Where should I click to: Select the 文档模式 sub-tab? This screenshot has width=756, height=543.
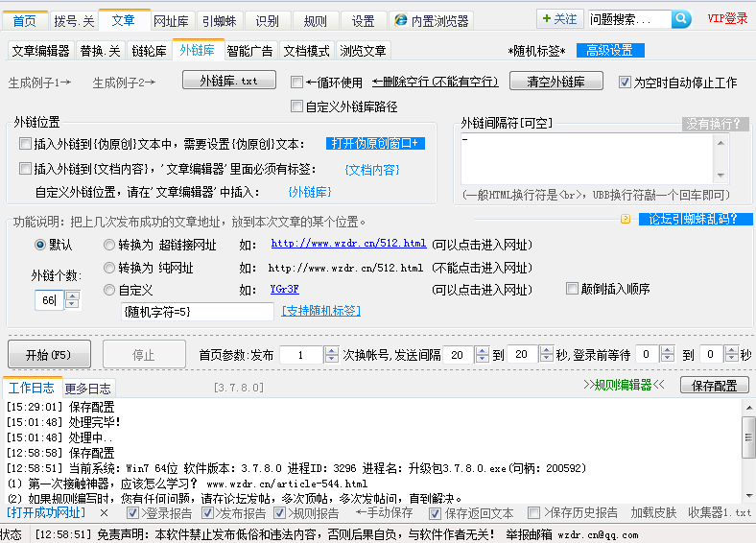pyautogui.click(x=307, y=51)
